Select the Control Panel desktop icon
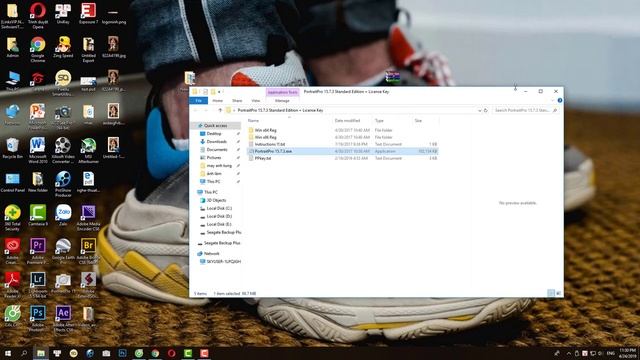Image resolution: width=640 pixels, height=360 pixels. click(x=12, y=182)
